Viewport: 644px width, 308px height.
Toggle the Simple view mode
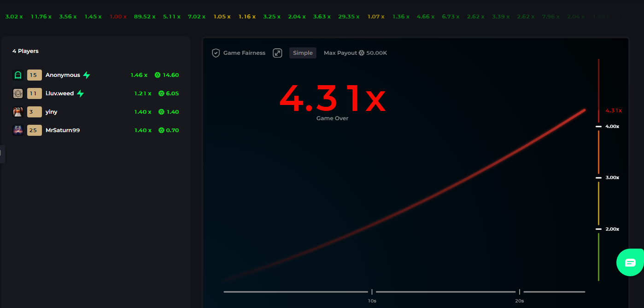click(303, 53)
